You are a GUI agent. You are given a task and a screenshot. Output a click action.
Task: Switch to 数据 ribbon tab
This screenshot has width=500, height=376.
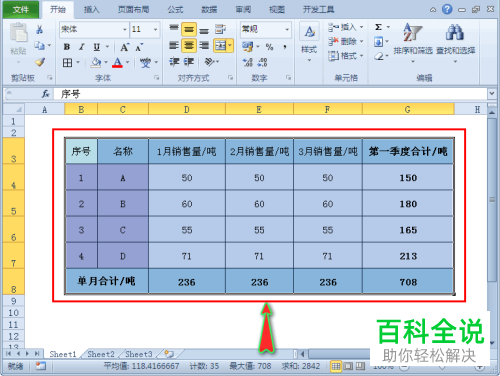click(x=209, y=10)
